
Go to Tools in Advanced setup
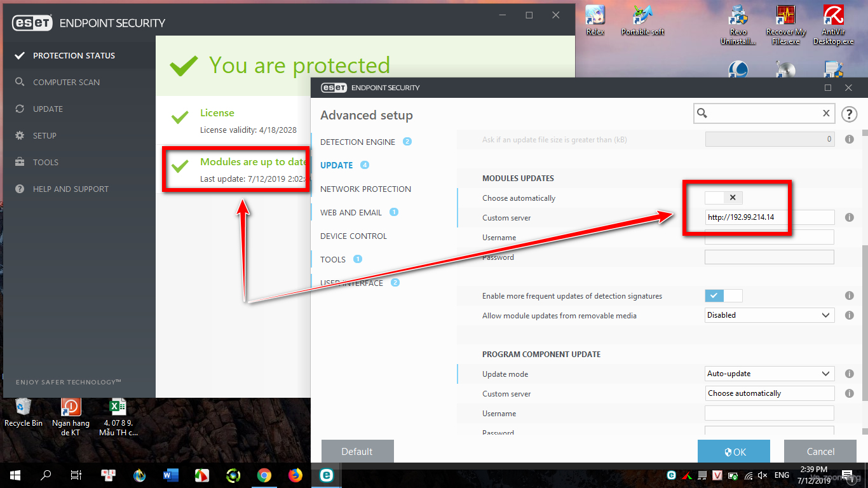click(x=333, y=259)
